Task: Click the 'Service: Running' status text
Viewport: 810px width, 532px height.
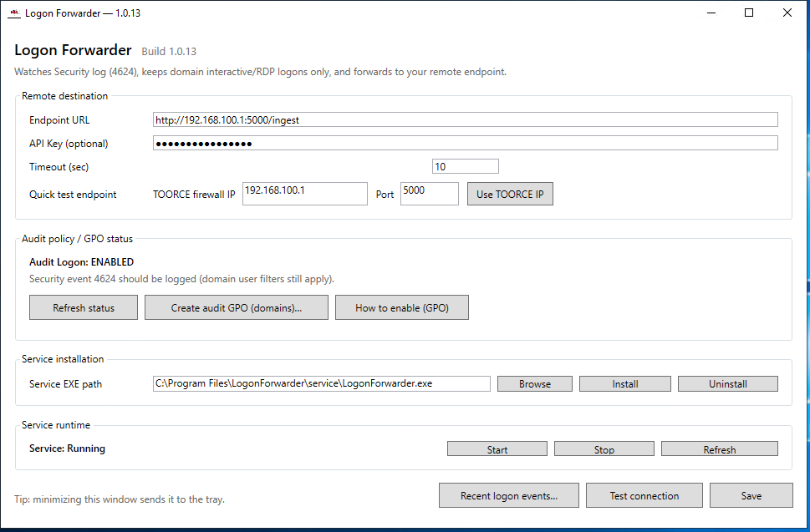Action: point(67,448)
